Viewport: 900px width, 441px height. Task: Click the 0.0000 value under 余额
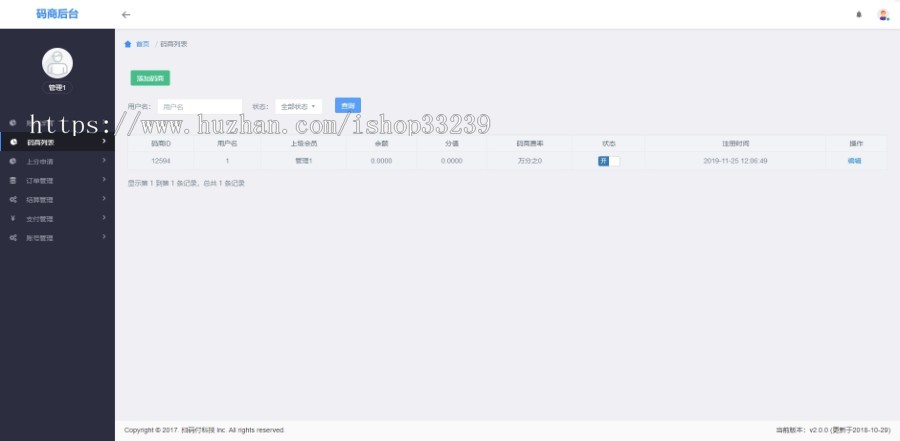[381, 161]
